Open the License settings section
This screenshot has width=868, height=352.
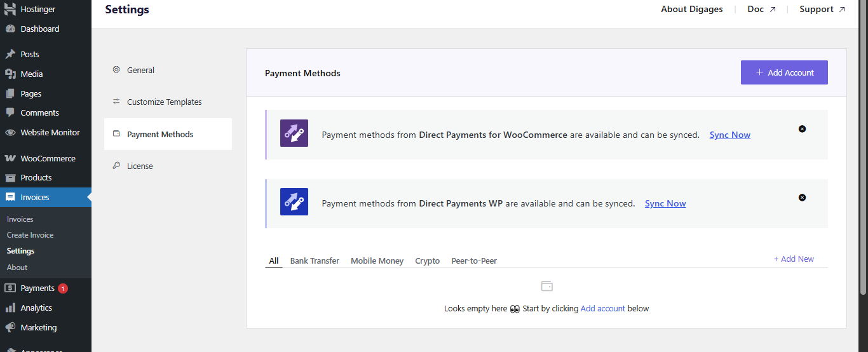tap(168, 166)
